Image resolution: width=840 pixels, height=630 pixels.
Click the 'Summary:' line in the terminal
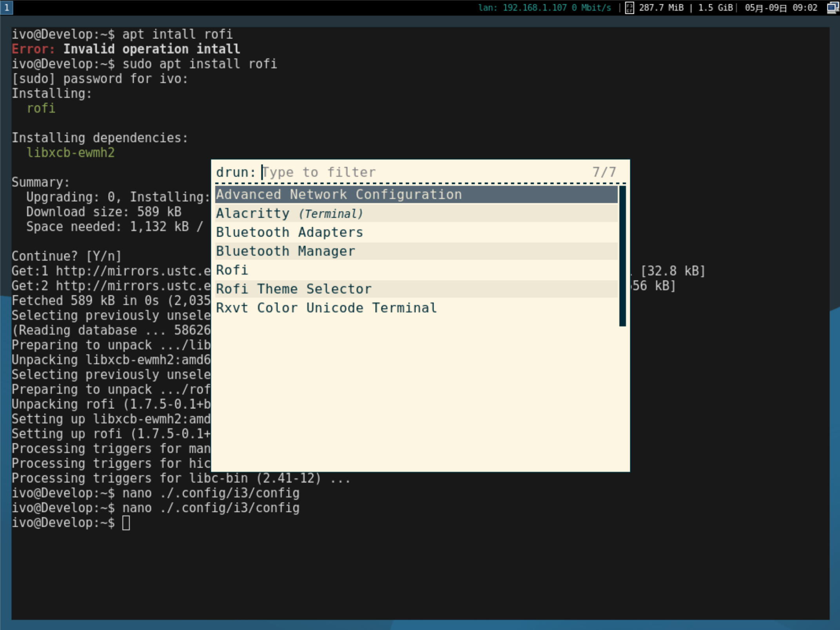(41, 182)
